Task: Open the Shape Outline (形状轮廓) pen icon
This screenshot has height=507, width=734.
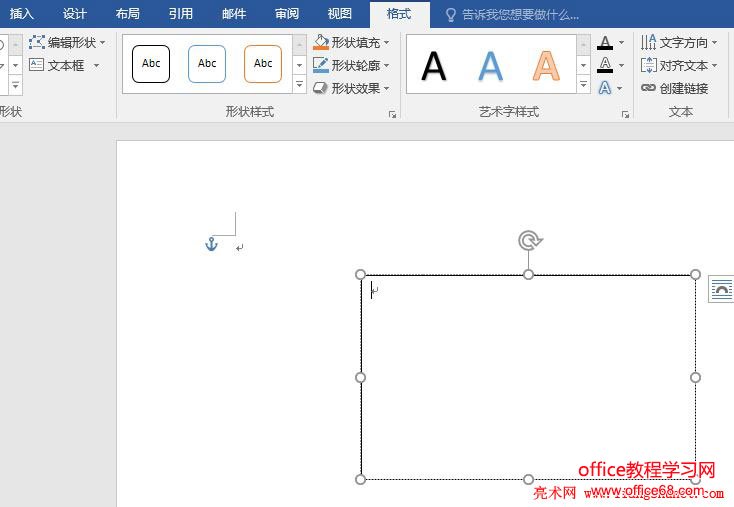Action: (321, 65)
